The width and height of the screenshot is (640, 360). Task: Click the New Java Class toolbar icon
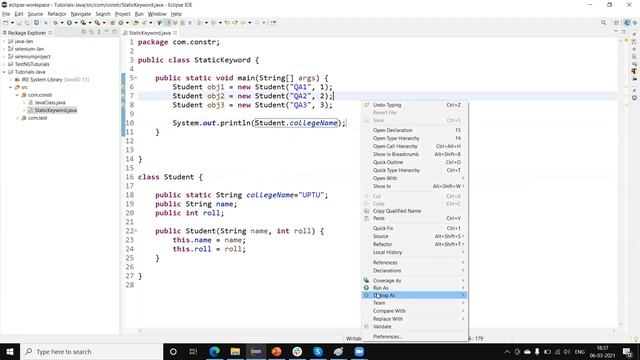click(121, 23)
